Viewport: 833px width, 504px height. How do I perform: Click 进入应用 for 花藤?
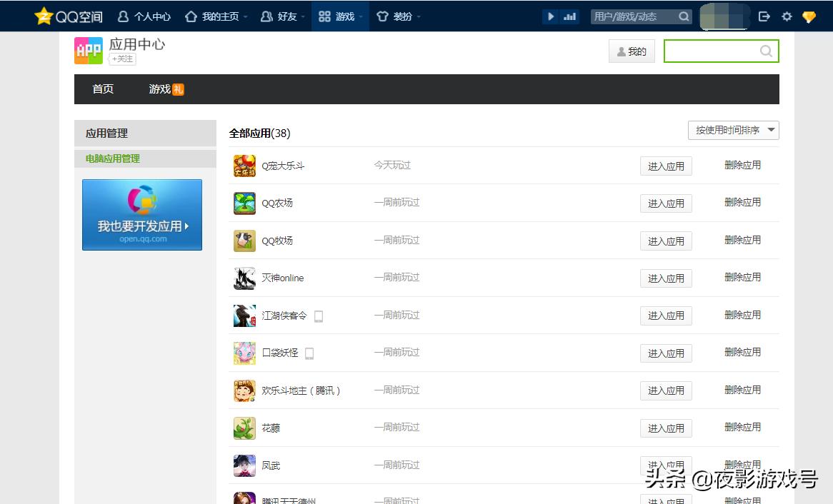tap(666, 428)
